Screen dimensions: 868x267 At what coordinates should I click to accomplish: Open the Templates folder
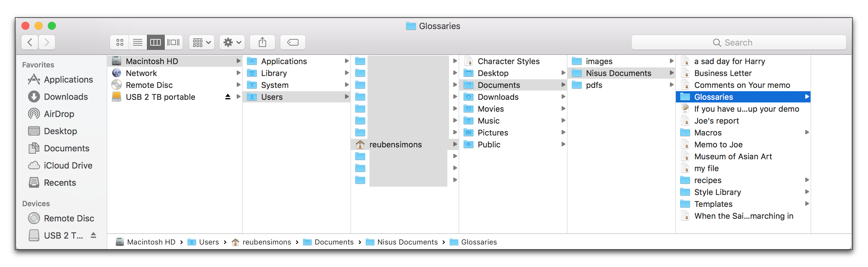713,204
